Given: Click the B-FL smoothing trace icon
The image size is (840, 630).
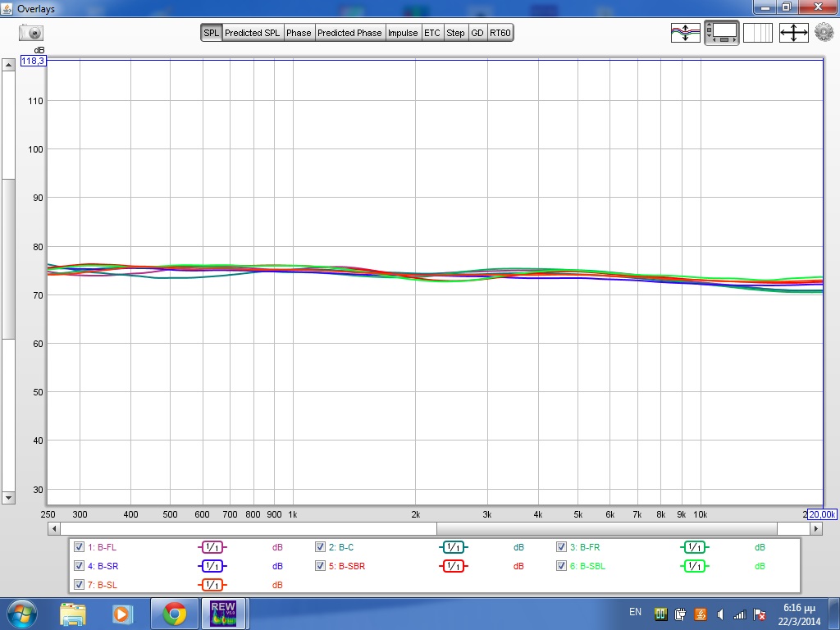Looking at the screenshot, I should click(x=212, y=547).
